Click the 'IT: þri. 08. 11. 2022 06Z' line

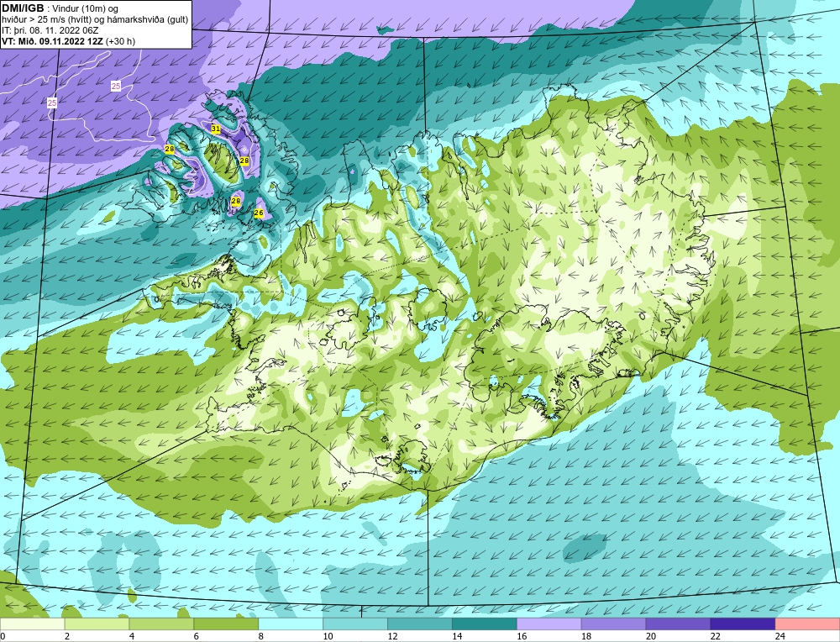pyautogui.click(x=50, y=30)
